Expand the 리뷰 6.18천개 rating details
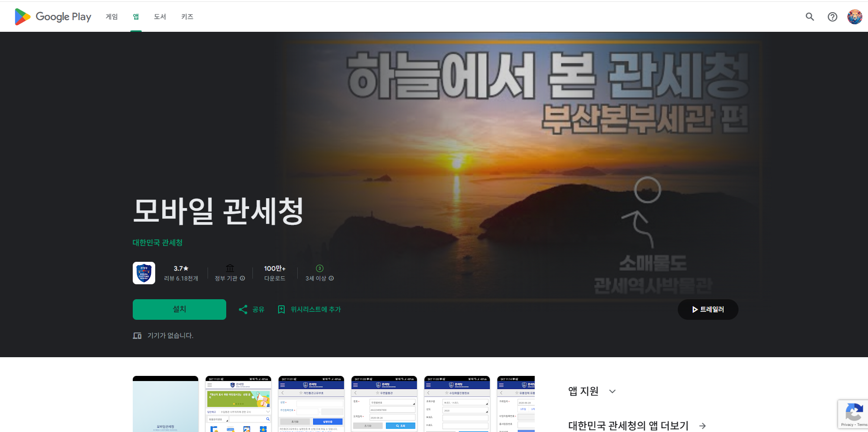Screen dimensions: 868x432 181,273
